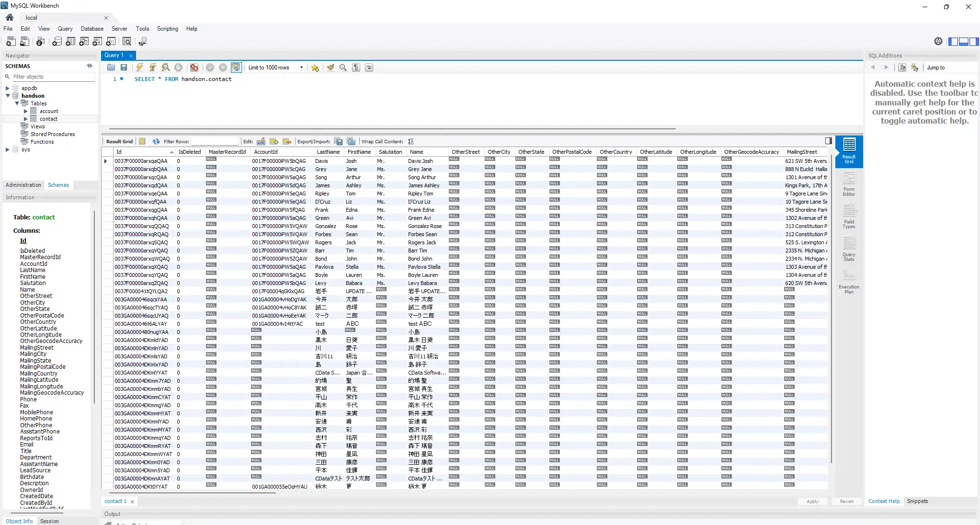
Task: Create a new function toolbar icon
Action: (111, 42)
